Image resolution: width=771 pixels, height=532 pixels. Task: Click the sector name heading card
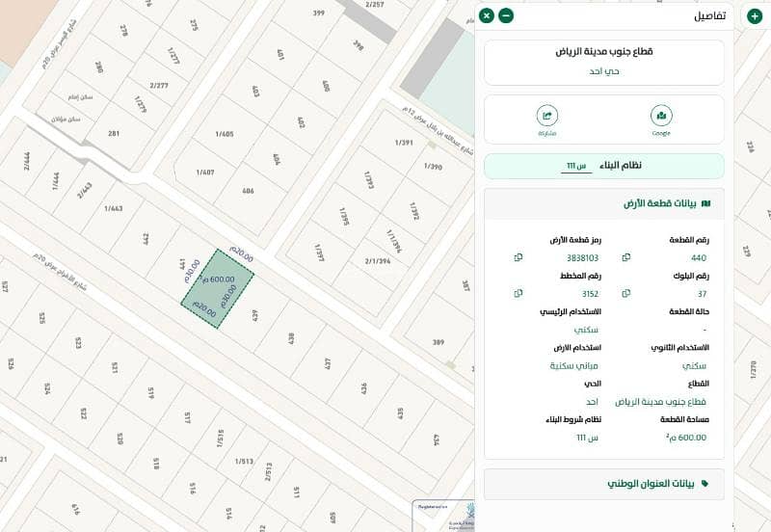tap(603, 61)
